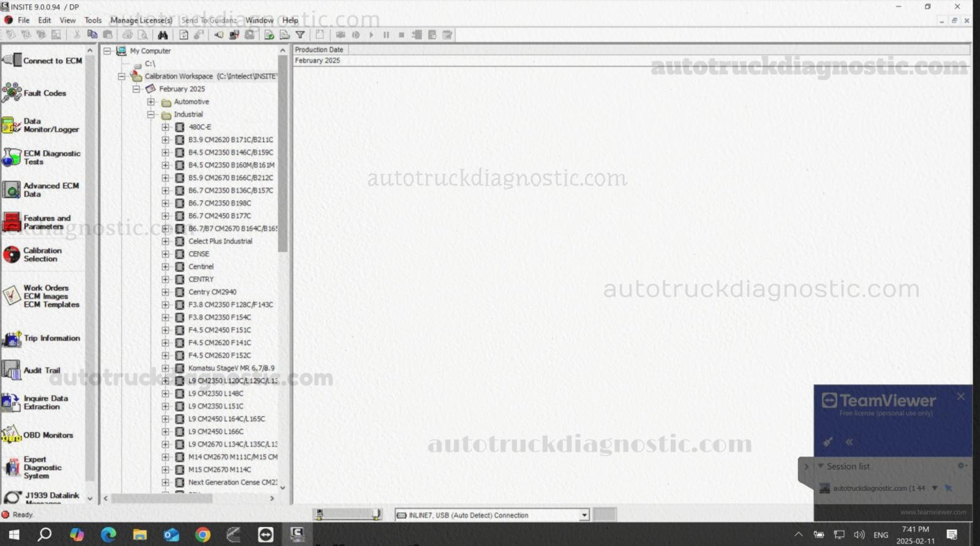Expand the Automotive folder node

[x=151, y=102]
